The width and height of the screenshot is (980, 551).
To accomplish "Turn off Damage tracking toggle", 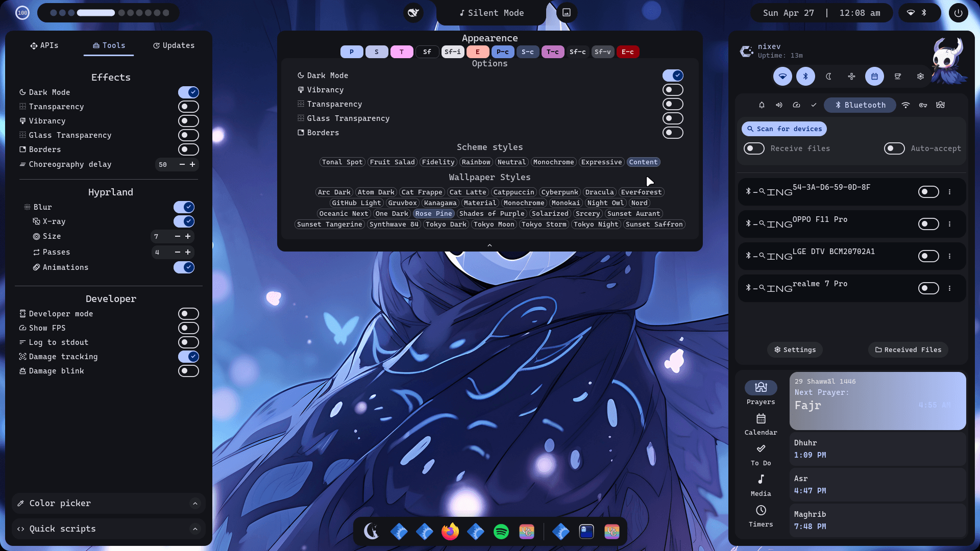I will coord(188,357).
